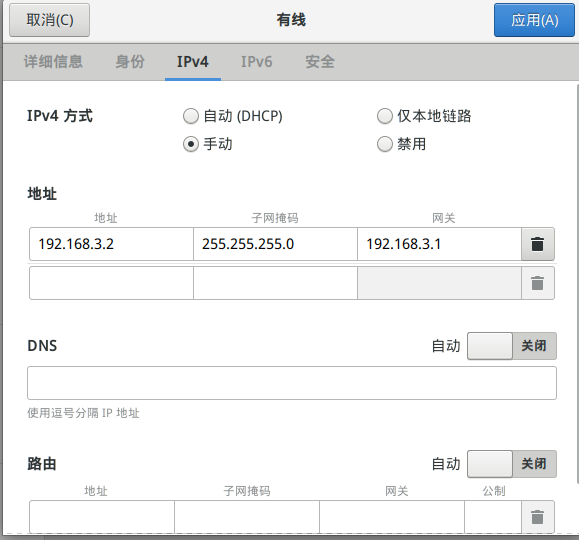Click the route 公制 metric field
This screenshot has height=540, width=579.
(493, 517)
